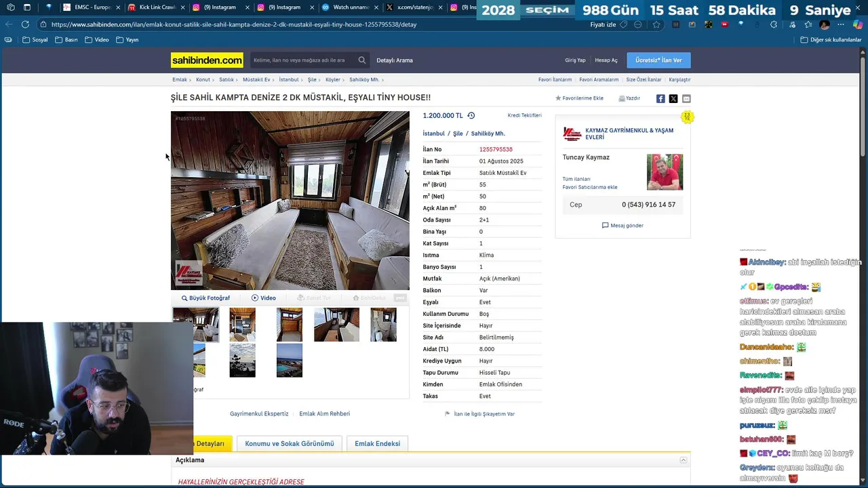868x488 pixels.
Task: Click the Giriş Yap link
Action: pyautogui.click(x=575, y=60)
